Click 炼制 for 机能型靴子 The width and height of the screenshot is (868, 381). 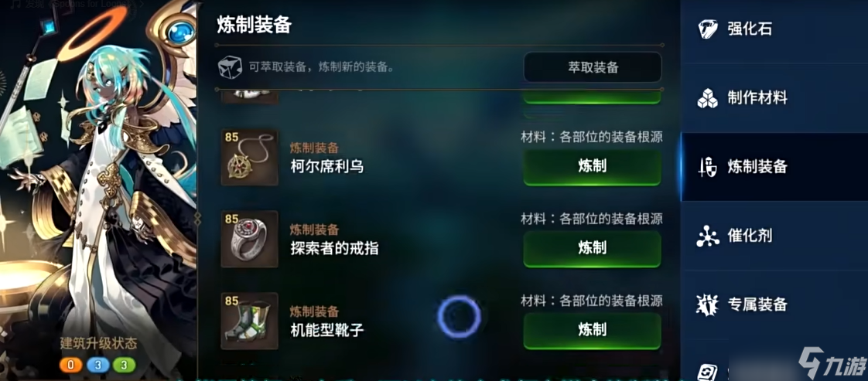coord(592,330)
